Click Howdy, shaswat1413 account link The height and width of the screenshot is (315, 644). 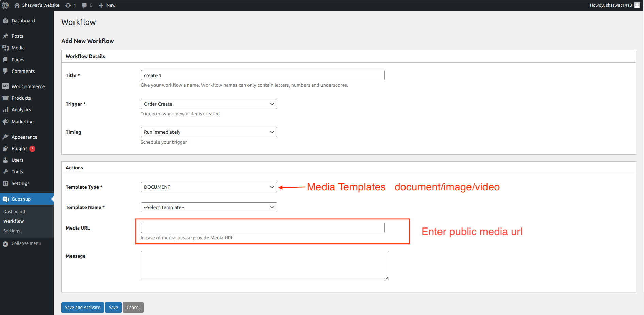coord(611,5)
